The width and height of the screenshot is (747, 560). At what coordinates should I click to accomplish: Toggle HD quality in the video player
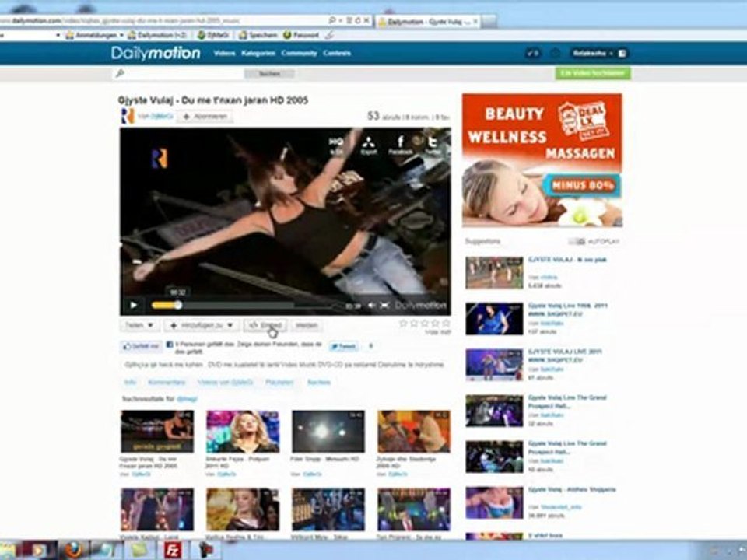coord(336,145)
